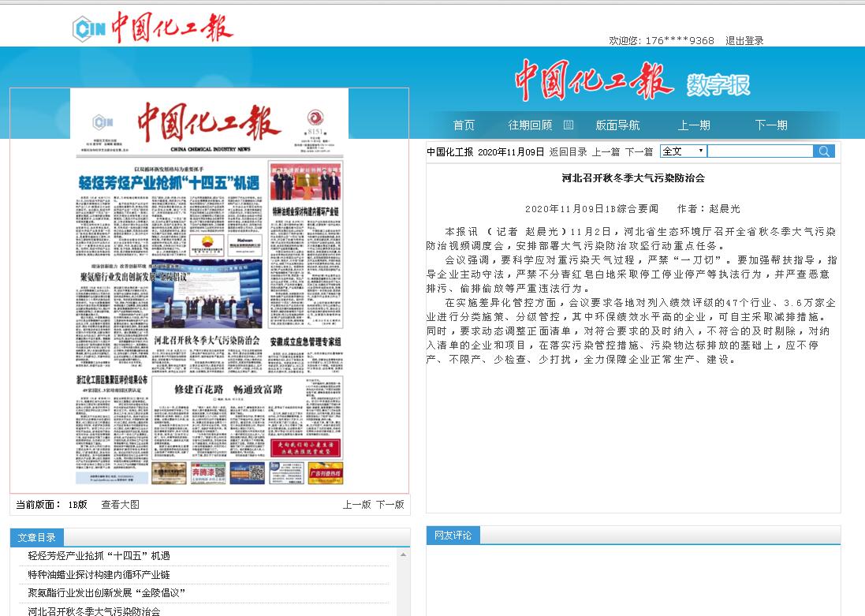Viewport: 865px width, 616px height.
Task: Go to 下一版 page
Action: tap(390, 505)
